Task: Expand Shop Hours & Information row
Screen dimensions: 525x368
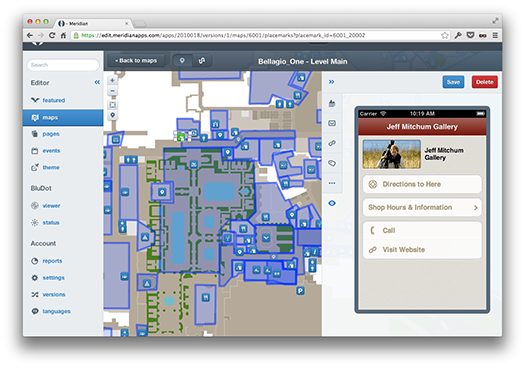Action: 422,208
